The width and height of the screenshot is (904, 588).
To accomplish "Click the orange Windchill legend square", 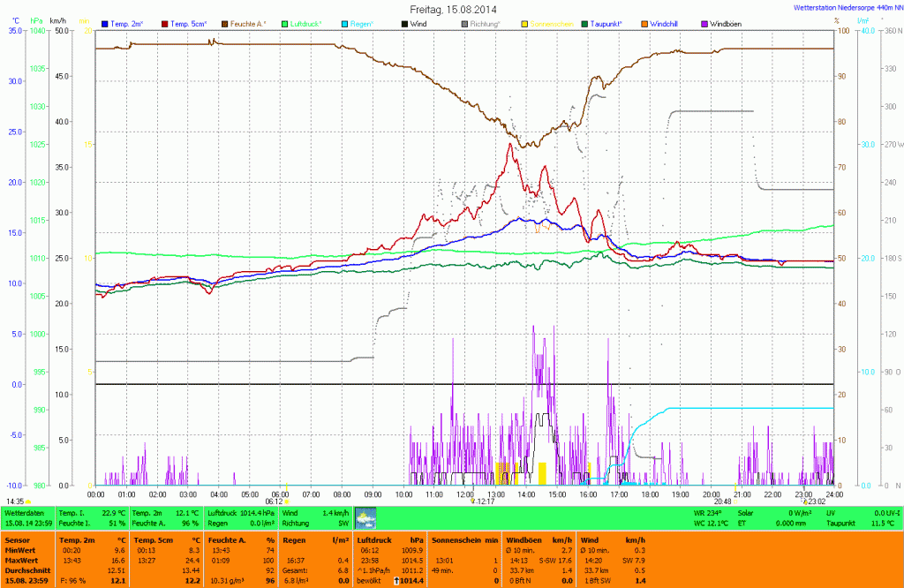I will click(x=644, y=23).
